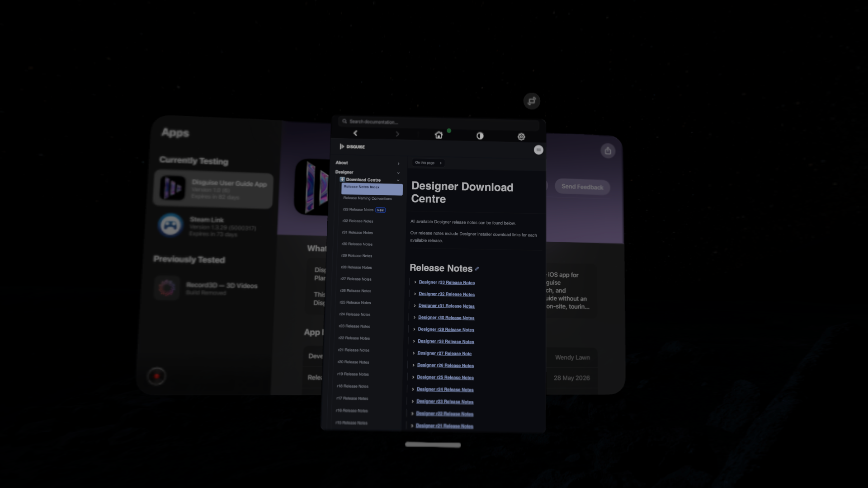Open r23 Release Notes sidebar item
The image size is (868, 488).
click(354, 326)
